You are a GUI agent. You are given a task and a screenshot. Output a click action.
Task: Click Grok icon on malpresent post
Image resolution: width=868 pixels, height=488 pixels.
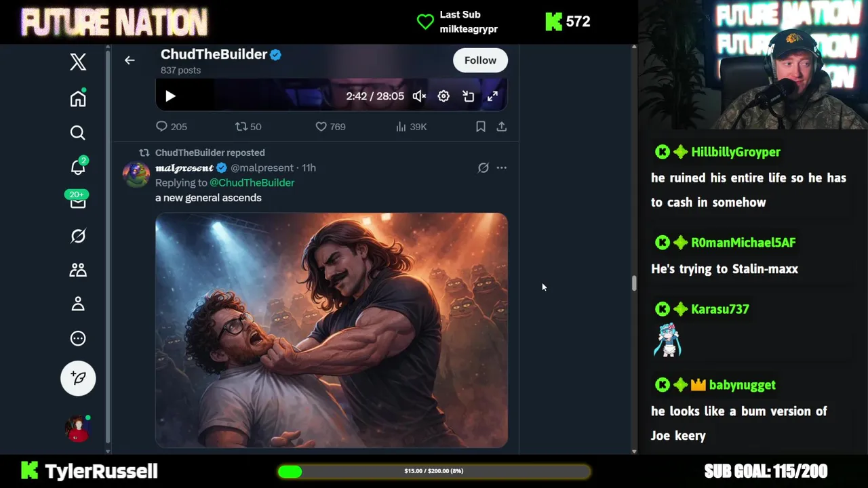pos(483,168)
